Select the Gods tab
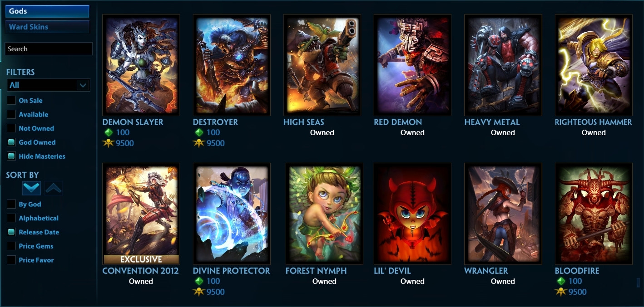The height and width of the screenshot is (307, 644). (x=47, y=11)
